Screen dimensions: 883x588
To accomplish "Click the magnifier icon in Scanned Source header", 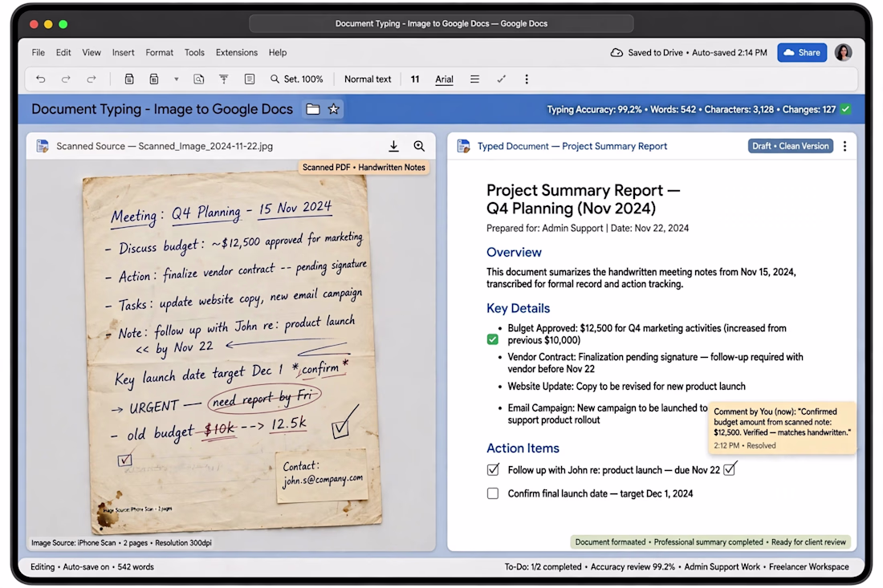I will pos(419,146).
